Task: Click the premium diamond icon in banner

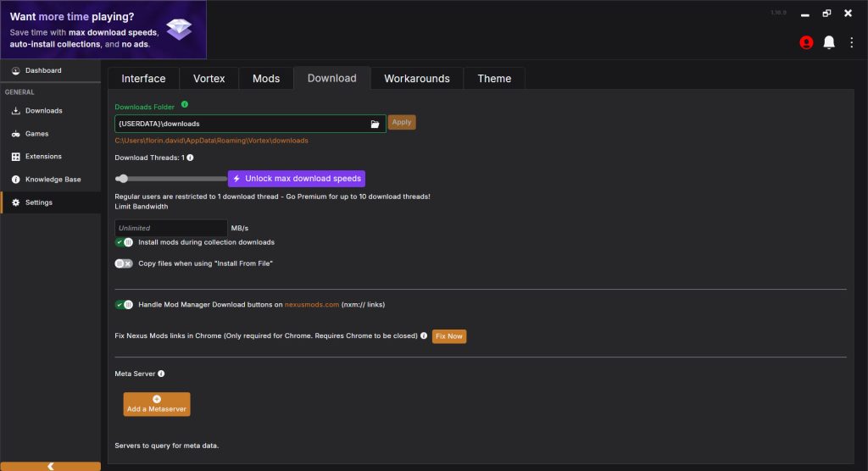Action: (179, 29)
